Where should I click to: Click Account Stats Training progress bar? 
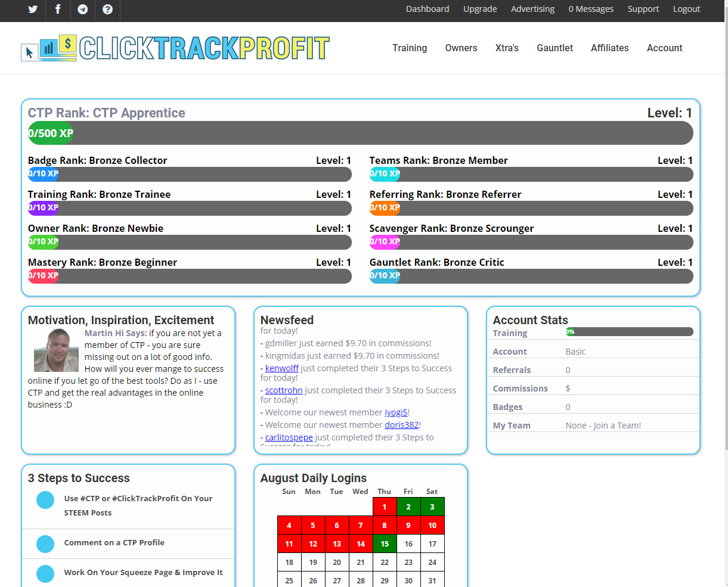630,332
